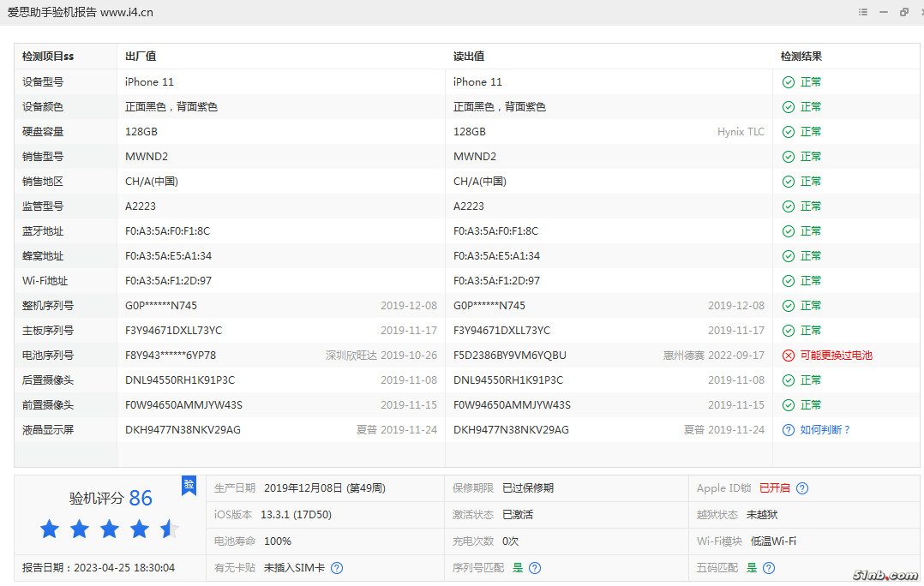The width and height of the screenshot is (924, 586).
Task: Click the factory 蜂窝地址 F0:A3:5A:E5:A1:34
Action: click(168, 256)
